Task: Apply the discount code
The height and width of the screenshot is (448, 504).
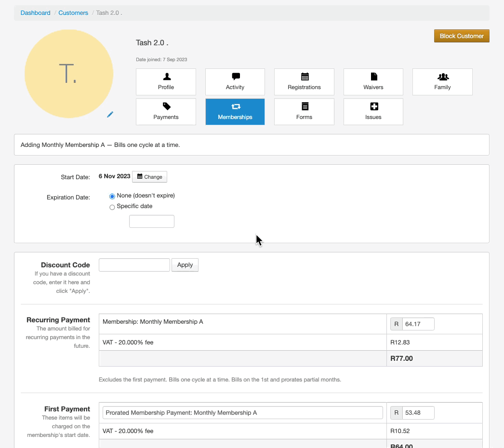Action: (x=185, y=265)
